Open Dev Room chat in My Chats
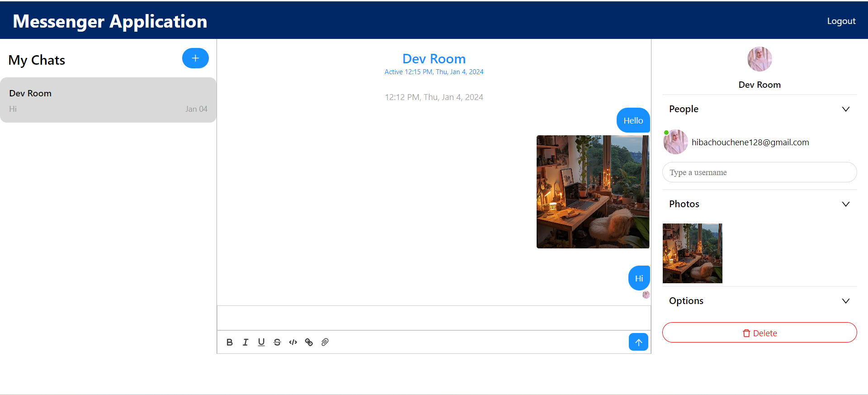Viewport: 868px width, 395px height. [108, 100]
